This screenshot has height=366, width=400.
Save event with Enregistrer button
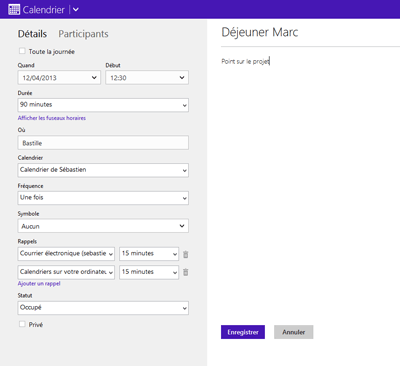(x=243, y=332)
